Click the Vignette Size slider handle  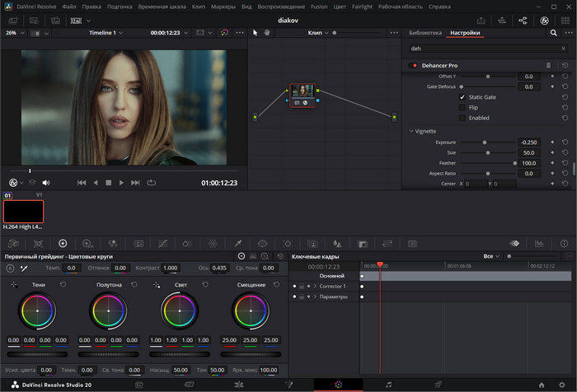(x=486, y=152)
